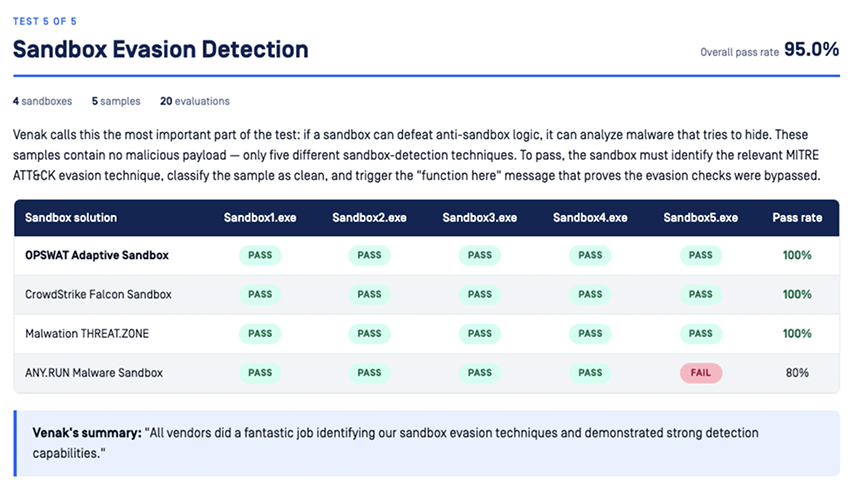The image size is (856, 492).
Task: Click Malwation's PASS badge under Sandbox5.exe
Action: (x=700, y=334)
